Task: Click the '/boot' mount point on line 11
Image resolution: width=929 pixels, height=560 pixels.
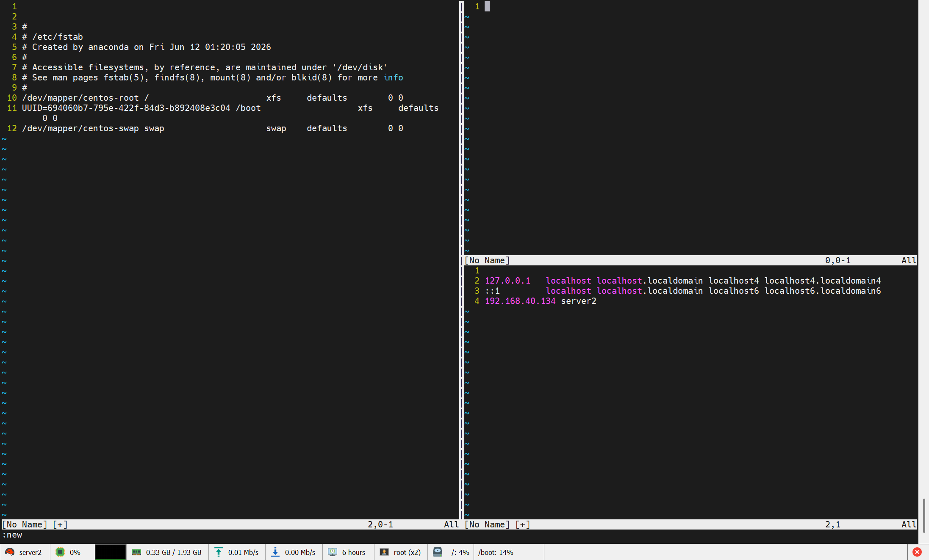Action: click(248, 108)
